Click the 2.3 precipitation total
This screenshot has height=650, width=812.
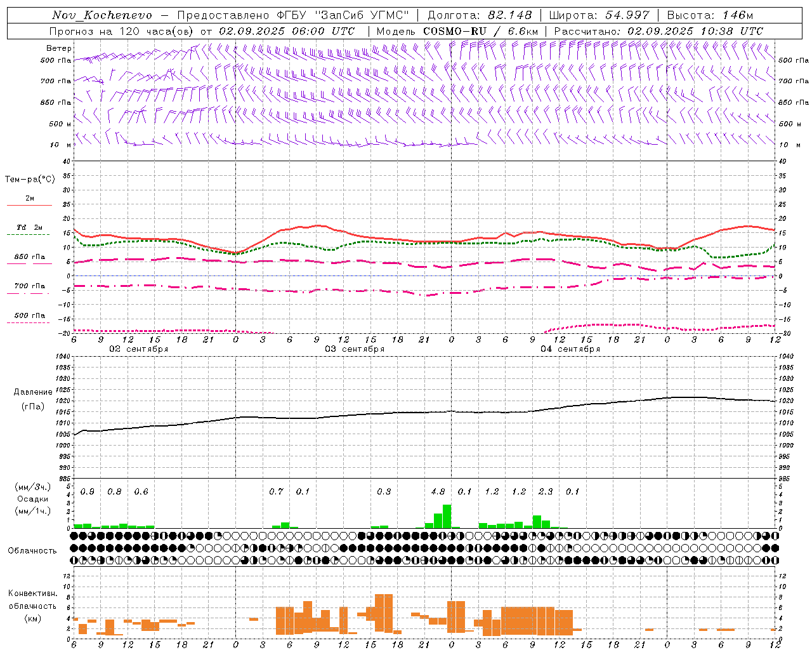(x=546, y=491)
